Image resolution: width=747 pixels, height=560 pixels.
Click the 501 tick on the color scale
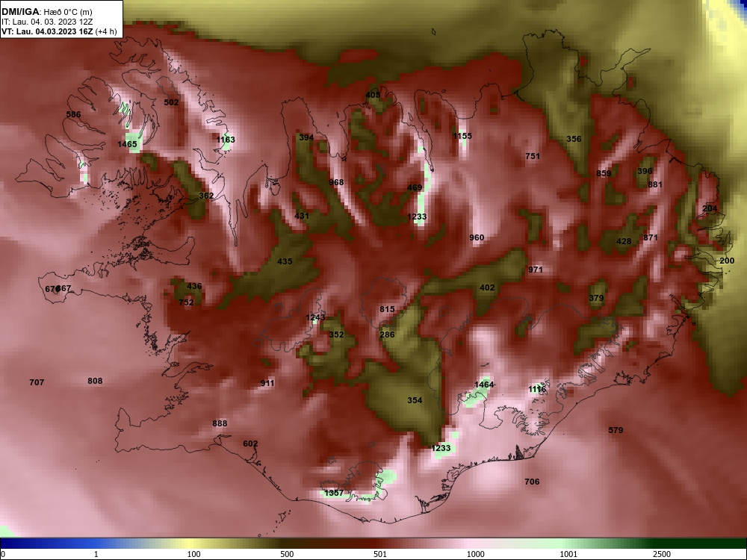[x=380, y=554]
